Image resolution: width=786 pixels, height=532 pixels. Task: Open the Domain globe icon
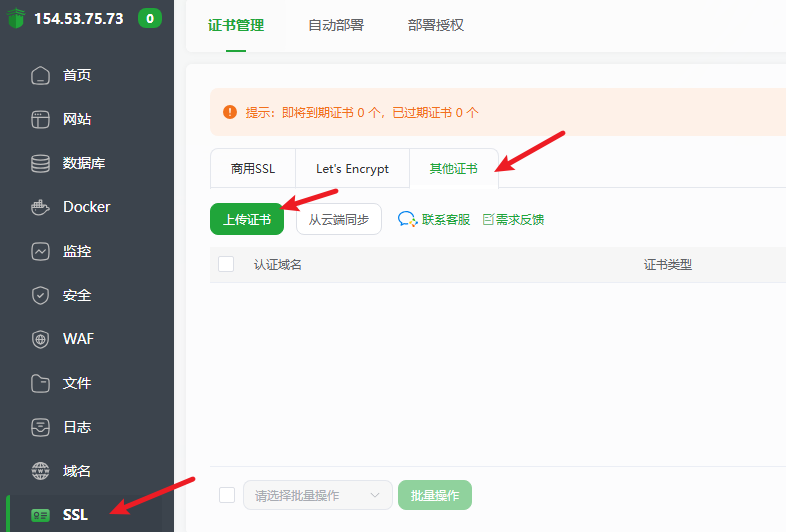click(x=40, y=471)
